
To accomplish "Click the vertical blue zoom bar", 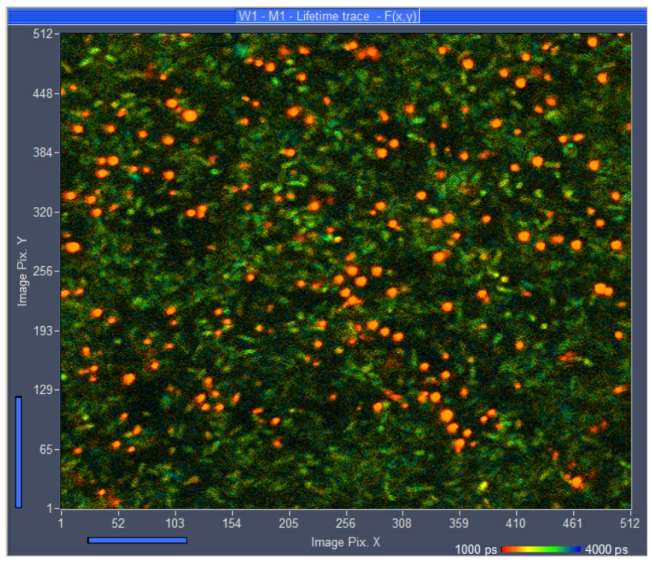I will coord(18,451).
